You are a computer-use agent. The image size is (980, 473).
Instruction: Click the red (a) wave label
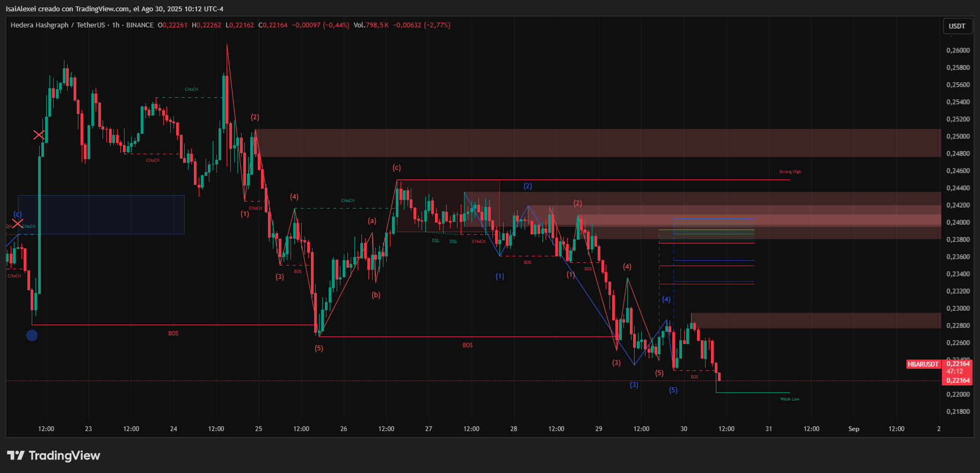(x=372, y=220)
